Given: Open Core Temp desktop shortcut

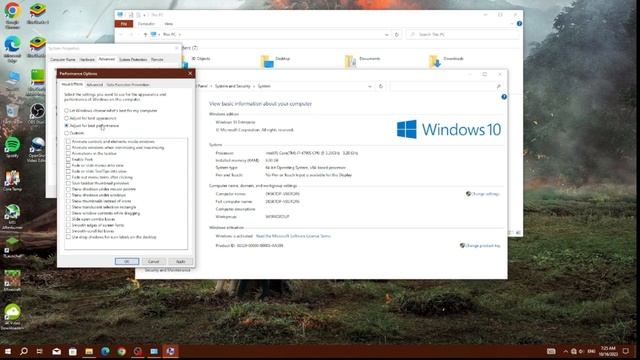Looking at the screenshot, I should [x=12, y=180].
